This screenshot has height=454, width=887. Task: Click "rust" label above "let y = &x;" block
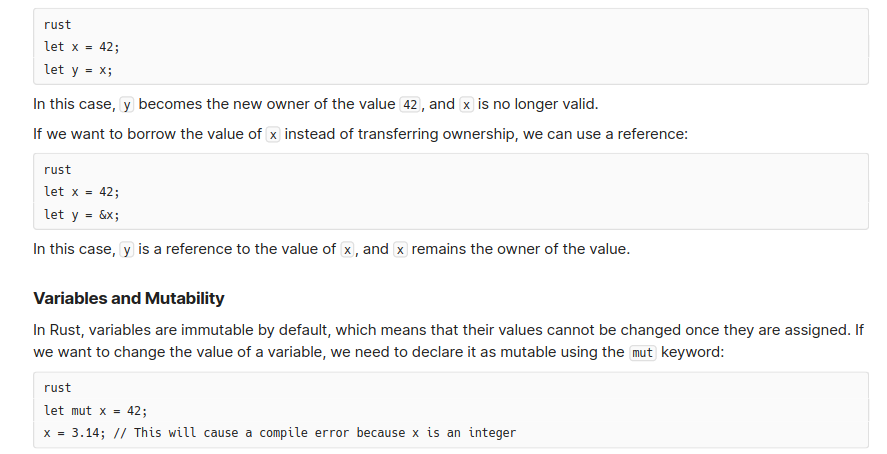point(58,170)
